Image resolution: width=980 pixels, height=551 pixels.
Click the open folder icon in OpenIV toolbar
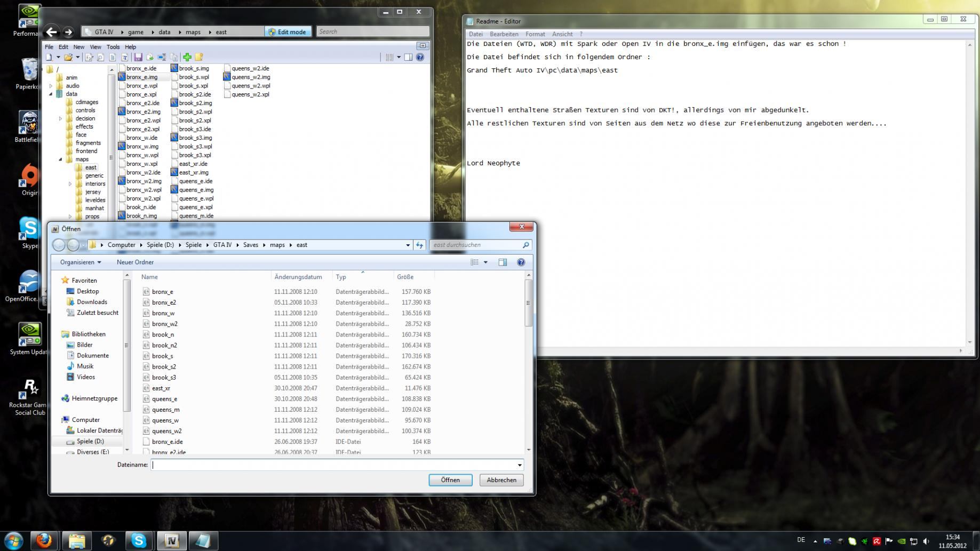click(x=68, y=57)
